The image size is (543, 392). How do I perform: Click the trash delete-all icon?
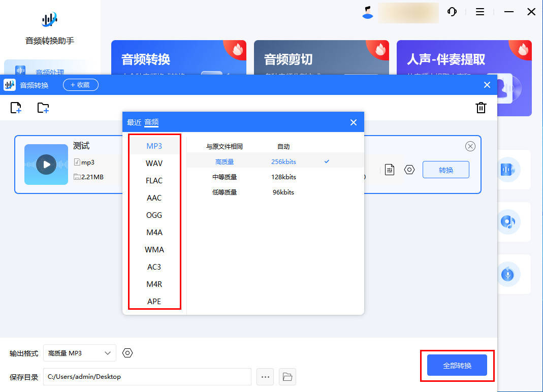coord(481,108)
